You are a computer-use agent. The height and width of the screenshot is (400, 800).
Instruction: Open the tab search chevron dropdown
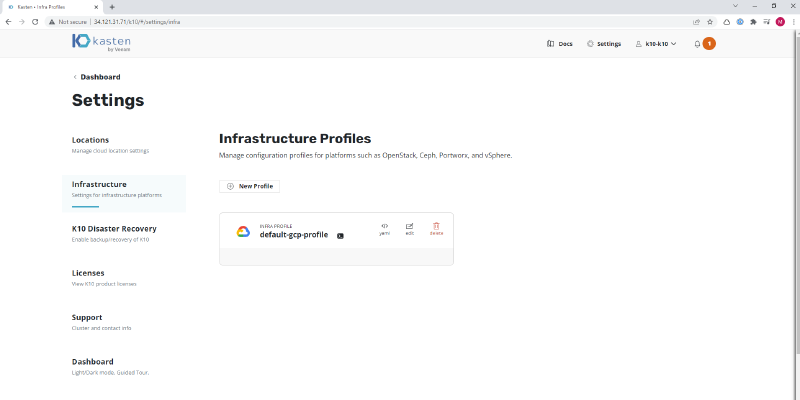click(735, 6)
